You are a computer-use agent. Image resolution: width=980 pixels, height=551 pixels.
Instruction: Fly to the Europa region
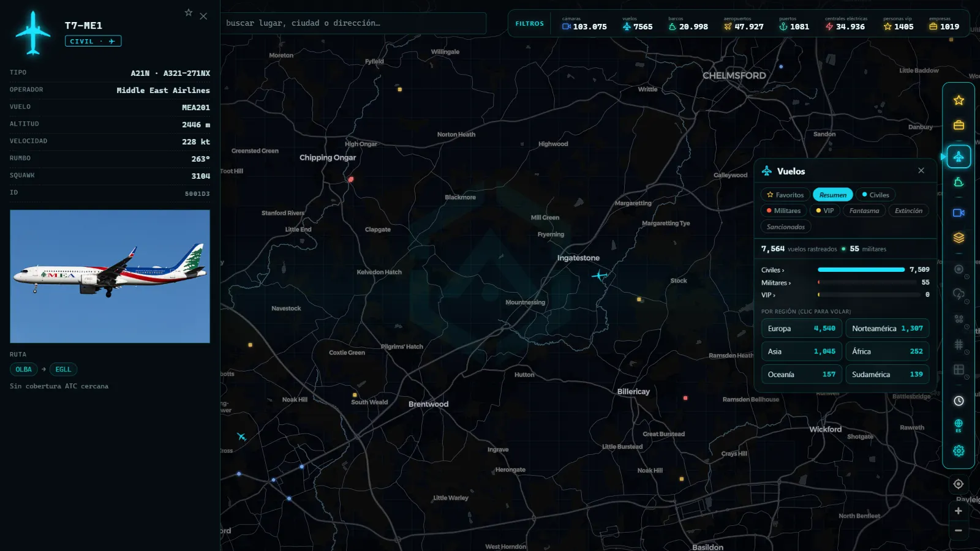[802, 329]
